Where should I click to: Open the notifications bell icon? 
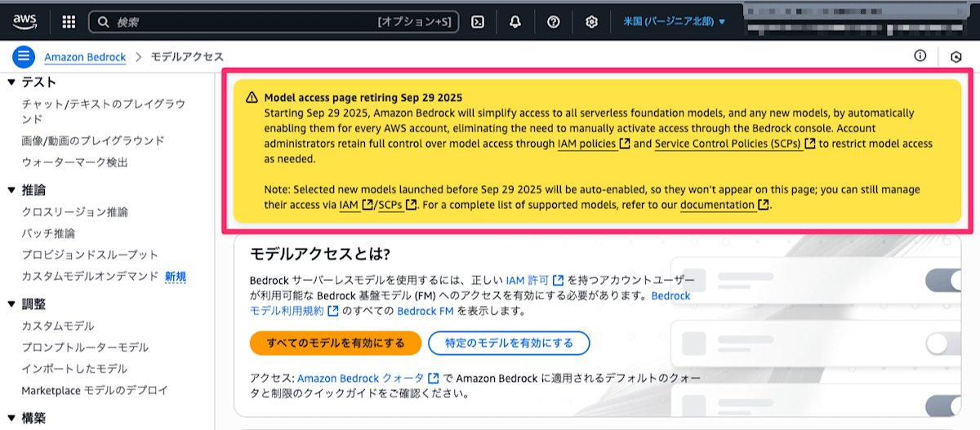[515, 22]
